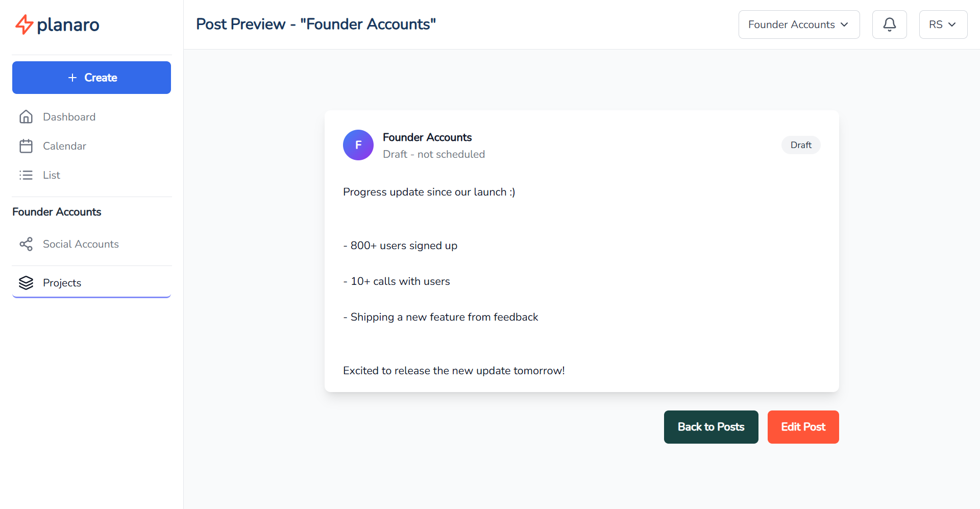Click the Edit Post button
The width and height of the screenshot is (980, 509).
click(802, 427)
